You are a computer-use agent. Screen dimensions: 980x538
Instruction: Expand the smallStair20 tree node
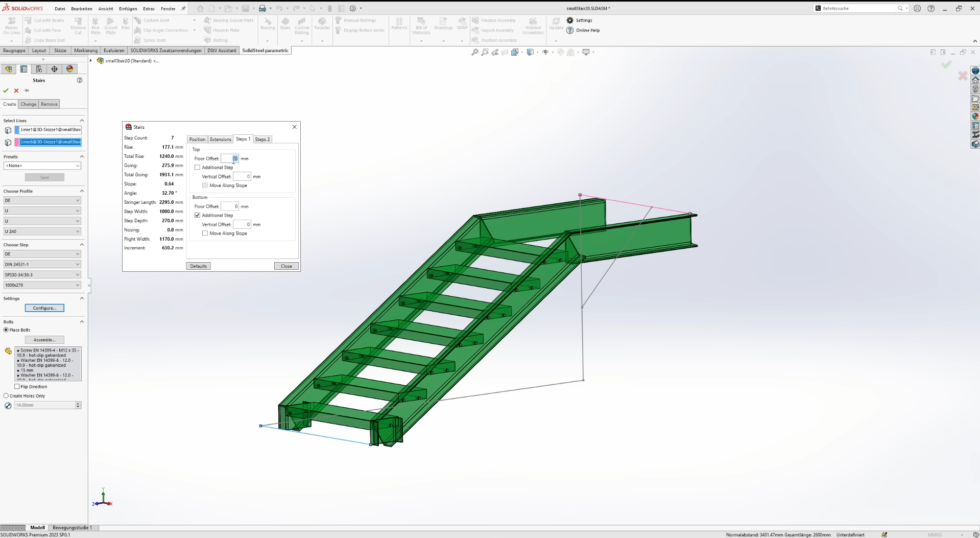91,61
